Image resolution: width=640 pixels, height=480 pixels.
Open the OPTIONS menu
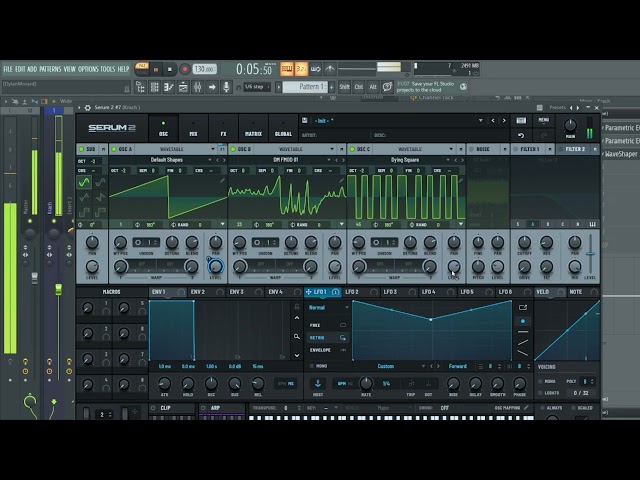point(88,69)
